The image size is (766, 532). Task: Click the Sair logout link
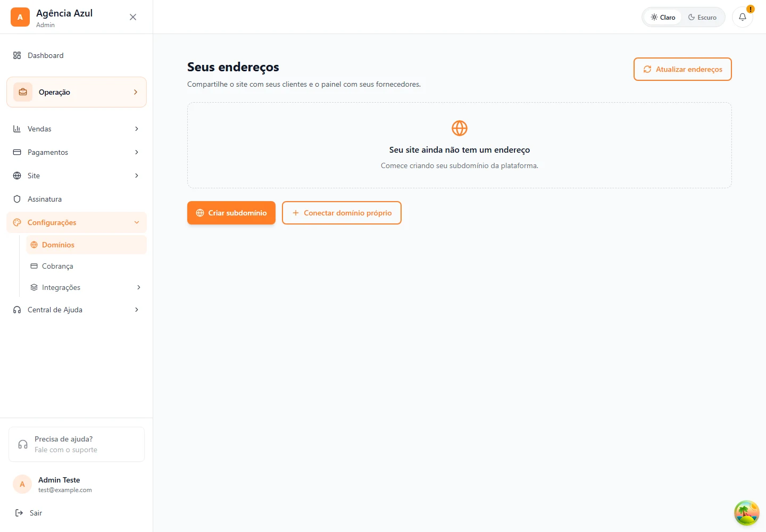(x=77, y=513)
